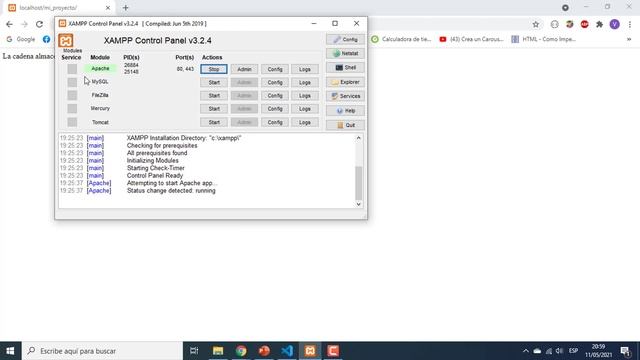
Task: Open File Explorer from the taskbar
Action: point(218,351)
